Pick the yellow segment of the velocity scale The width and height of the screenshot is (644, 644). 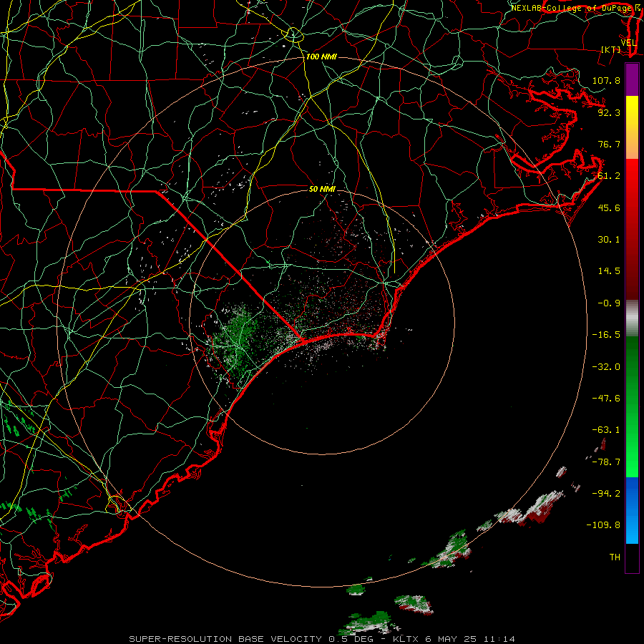click(632, 127)
